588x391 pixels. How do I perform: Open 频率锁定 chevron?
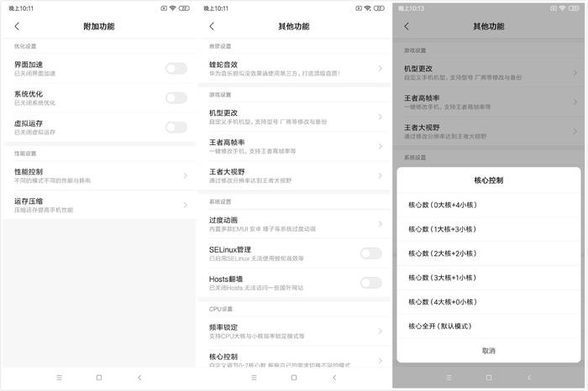click(x=381, y=331)
